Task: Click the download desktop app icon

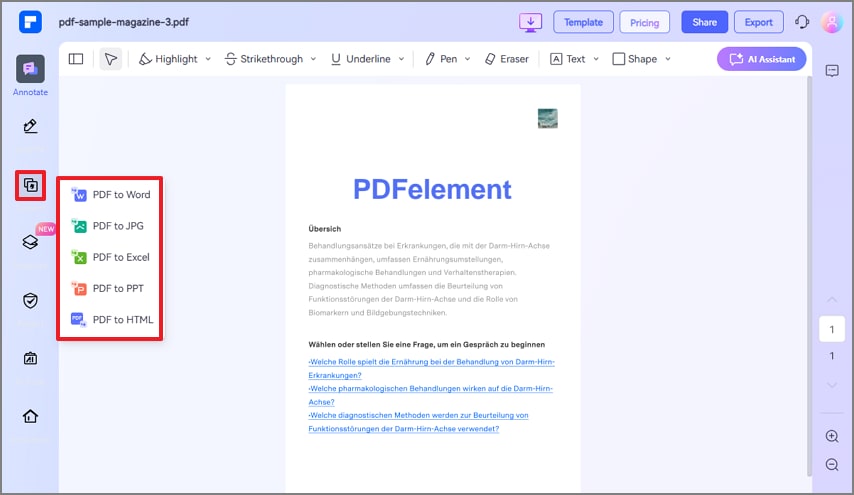Action: click(x=530, y=22)
